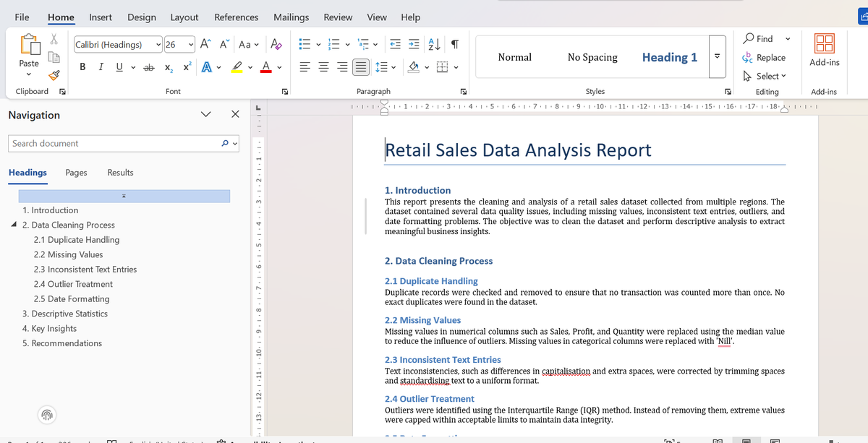Click the line spacing icon
Screen dimensions: 868x443
(x=380, y=66)
